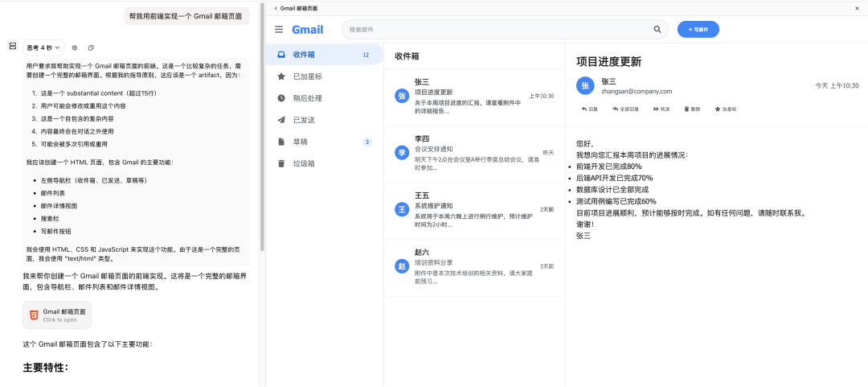Click the paper plane icon for 已发送

pyautogui.click(x=281, y=120)
